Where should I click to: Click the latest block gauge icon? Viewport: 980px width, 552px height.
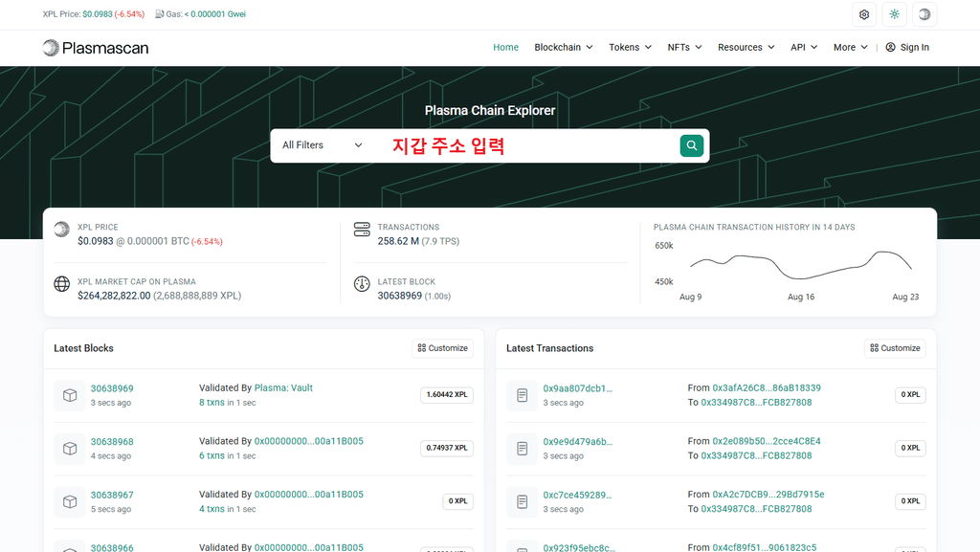click(x=362, y=284)
